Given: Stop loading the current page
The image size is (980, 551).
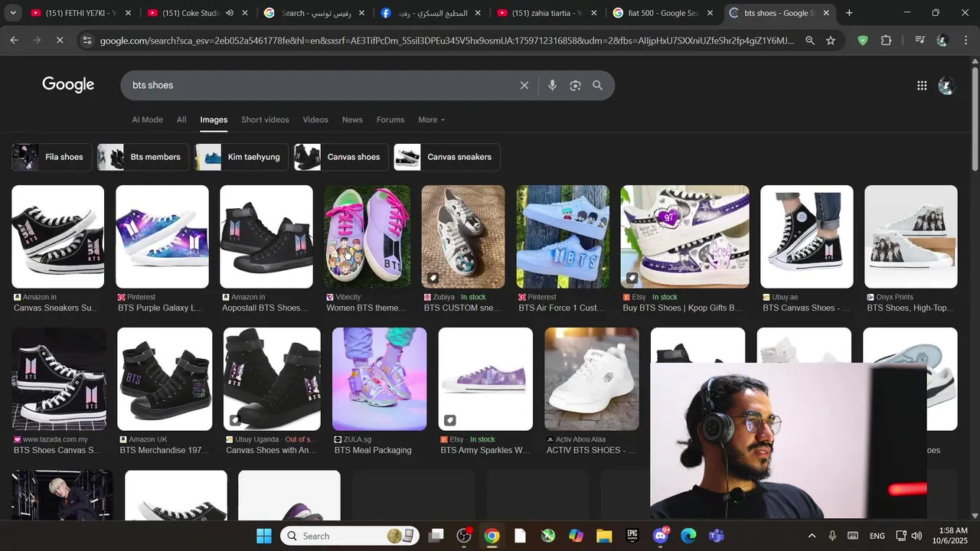Looking at the screenshot, I should [x=60, y=41].
